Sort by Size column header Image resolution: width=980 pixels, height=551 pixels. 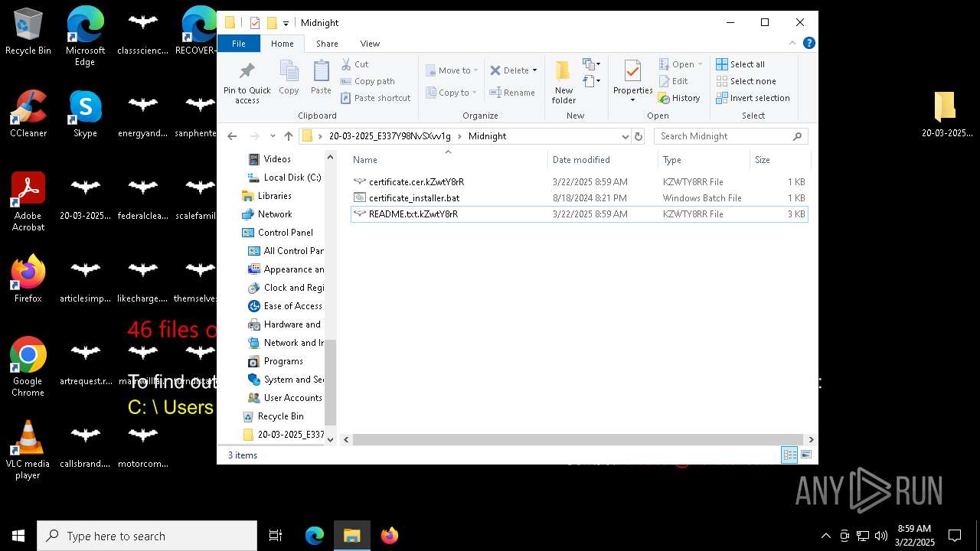[x=779, y=160]
